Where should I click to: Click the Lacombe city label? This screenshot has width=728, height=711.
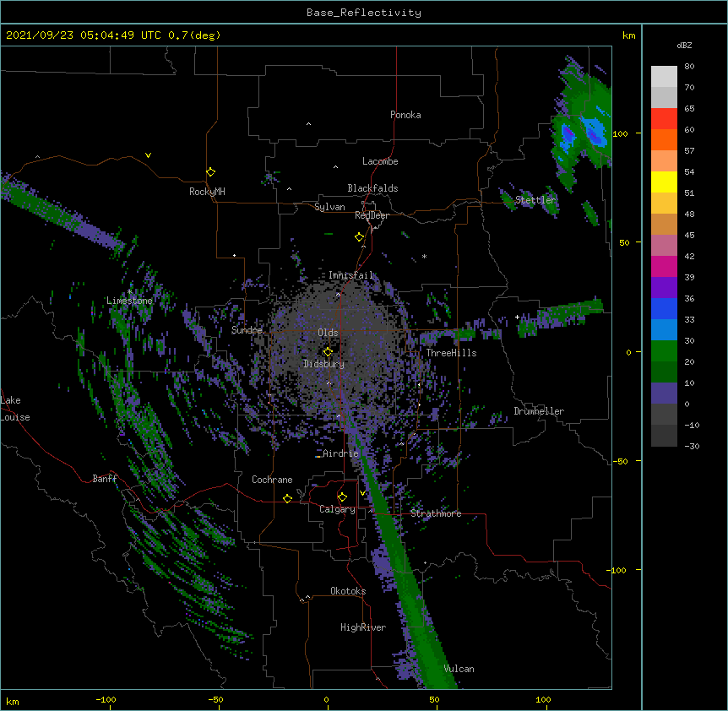380,161
